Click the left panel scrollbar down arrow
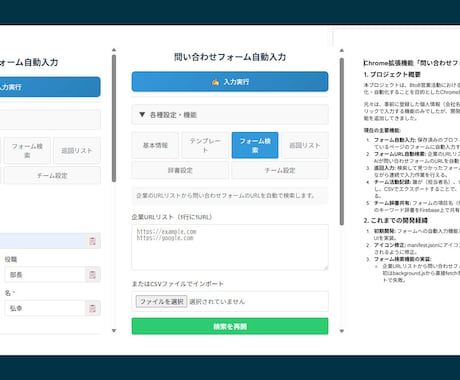The width and height of the screenshot is (460, 380). pos(114,331)
